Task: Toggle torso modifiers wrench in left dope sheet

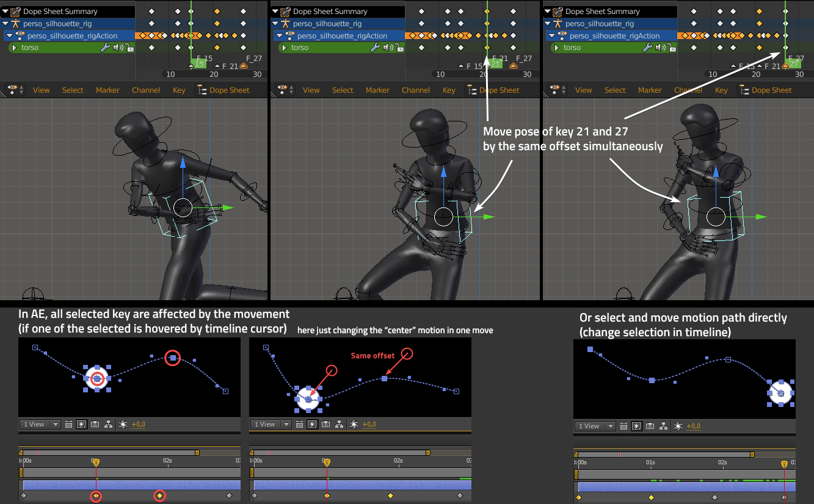Action: click(104, 48)
